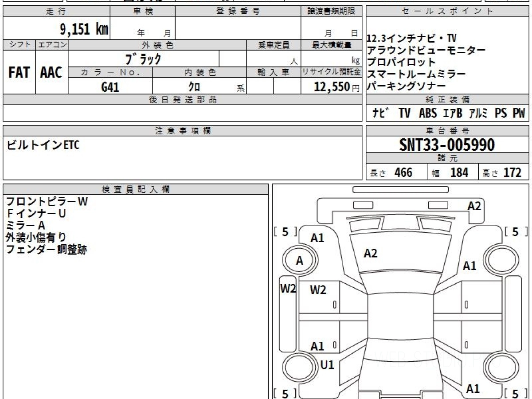532x399 pixels.
Task: Select the 注意事項欄 header
Action: pos(183,130)
